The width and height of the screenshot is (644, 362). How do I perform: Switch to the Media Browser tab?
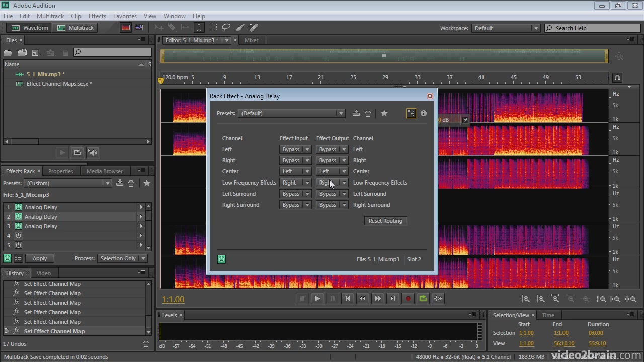click(x=105, y=171)
